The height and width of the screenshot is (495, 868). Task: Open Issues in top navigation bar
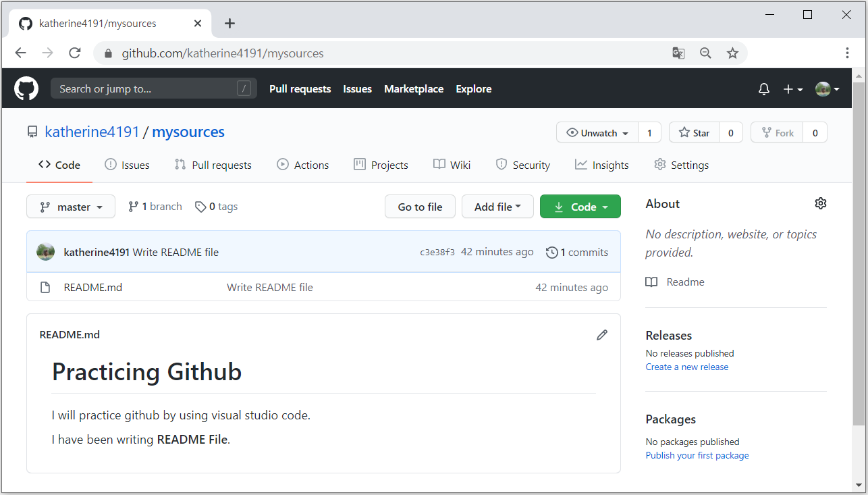click(x=357, y=88)
